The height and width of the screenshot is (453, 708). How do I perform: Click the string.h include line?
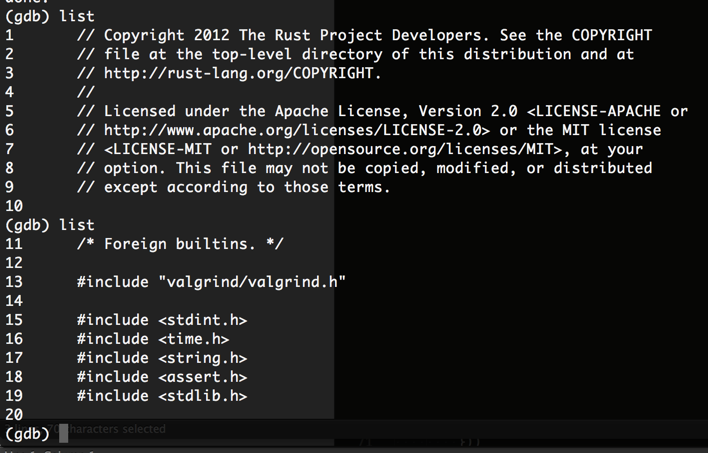pyautogui.click(x=162, y=358)
